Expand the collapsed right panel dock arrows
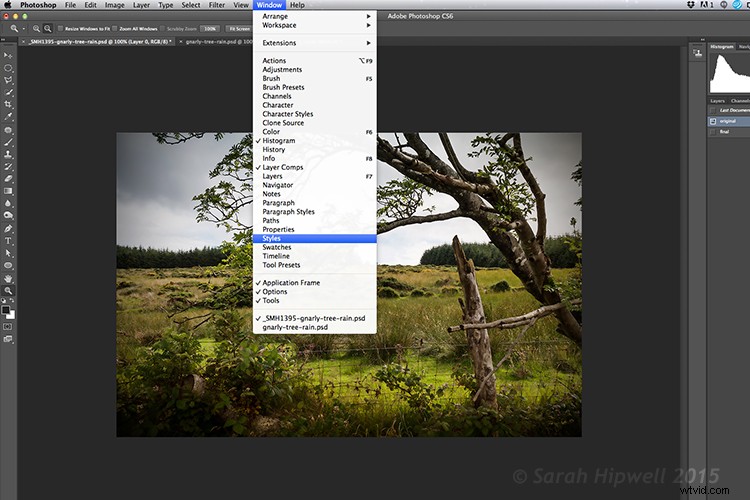750x500 pixels. pyautogui.click(x=702, y=40)
